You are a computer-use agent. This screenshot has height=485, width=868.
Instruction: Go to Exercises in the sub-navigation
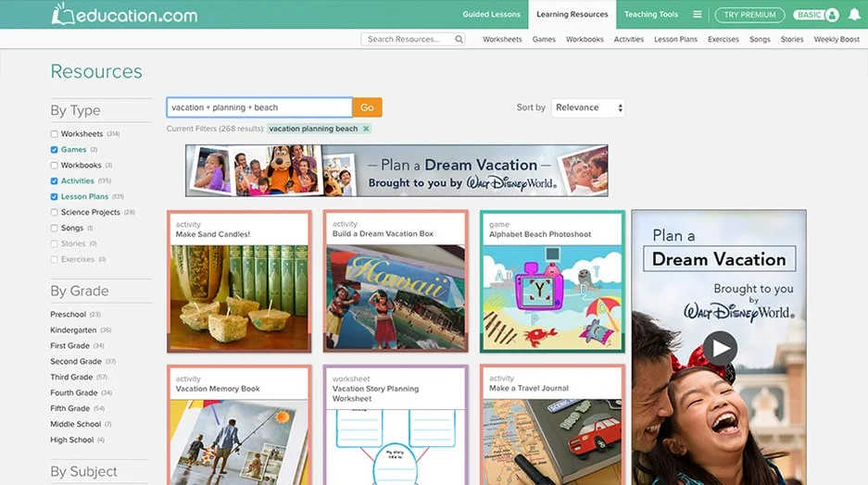coord(723,39)
